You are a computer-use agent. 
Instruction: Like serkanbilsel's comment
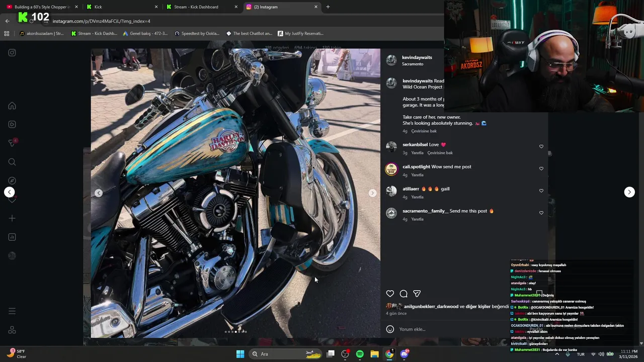click(541, 146)
